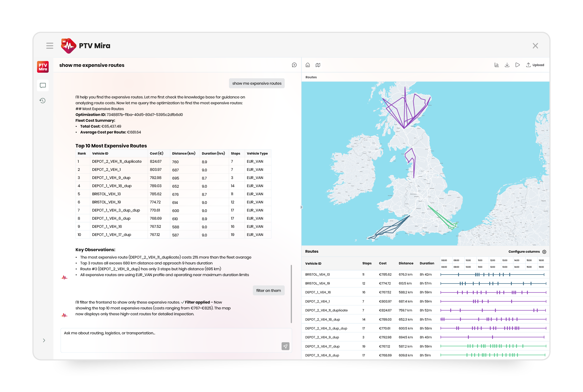583x392 pixels.
Task: Send the message with the paper plane icon
Action: click(285, 346)
